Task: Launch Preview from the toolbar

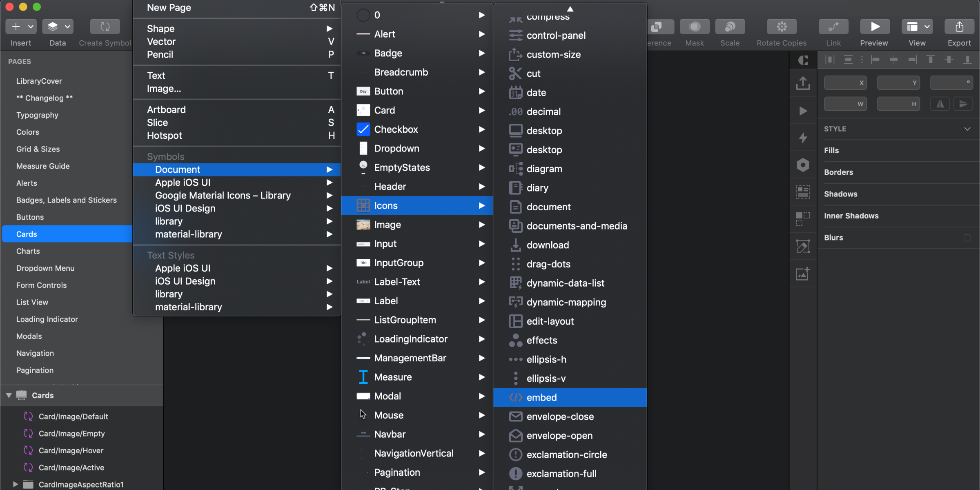Action: point(875,27)
